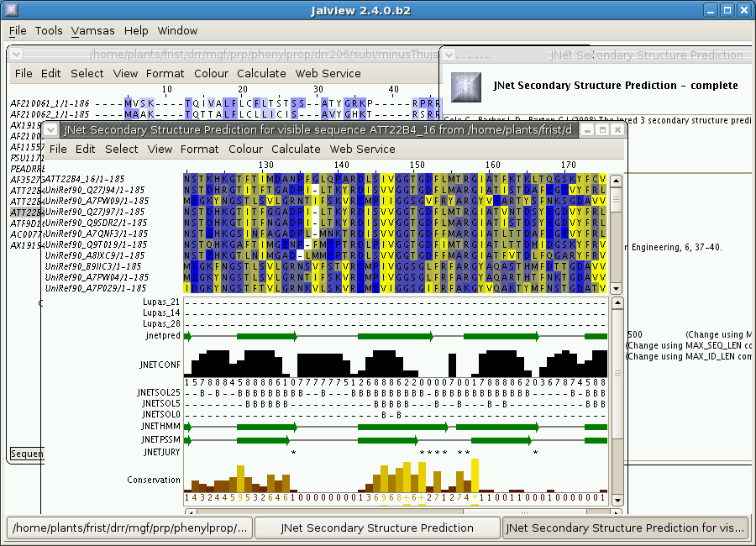Click the Lupas_14 annotation label
This screenshot has height=546, width=756.
coord(161,313)
